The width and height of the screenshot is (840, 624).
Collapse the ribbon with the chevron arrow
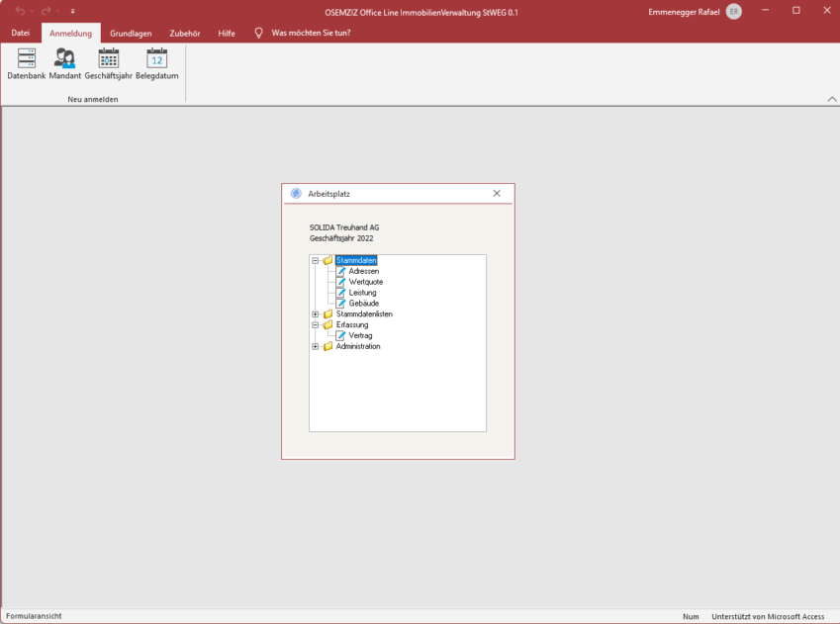tap(830, 100)
